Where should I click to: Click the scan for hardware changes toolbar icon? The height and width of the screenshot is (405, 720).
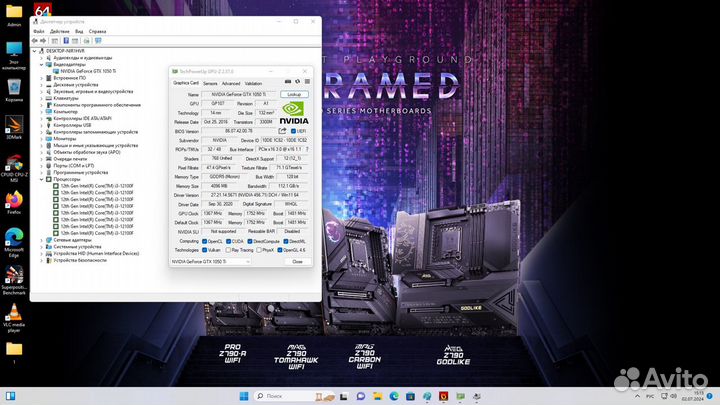tap(98, 41)
